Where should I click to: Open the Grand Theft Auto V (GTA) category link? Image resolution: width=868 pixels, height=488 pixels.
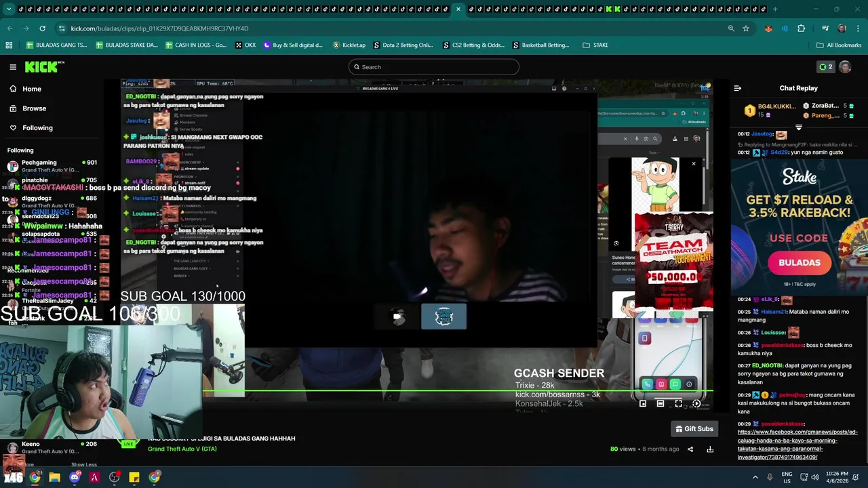pyautogui.click(x=182, y=449)
